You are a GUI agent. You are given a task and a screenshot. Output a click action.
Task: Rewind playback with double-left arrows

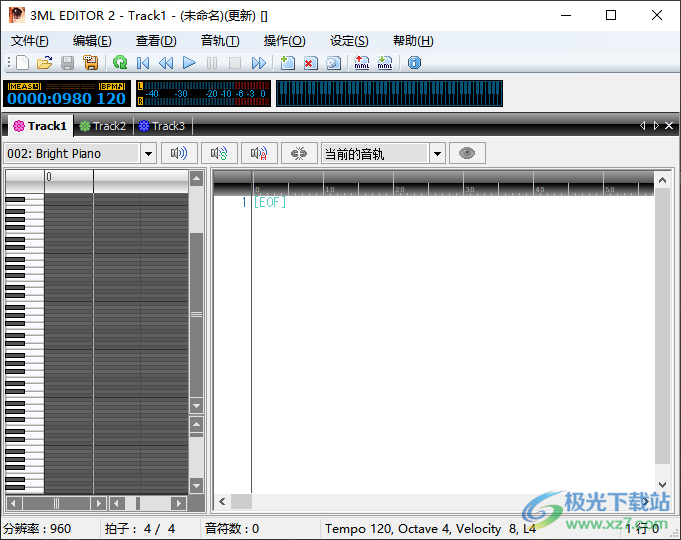click(166, 63)
